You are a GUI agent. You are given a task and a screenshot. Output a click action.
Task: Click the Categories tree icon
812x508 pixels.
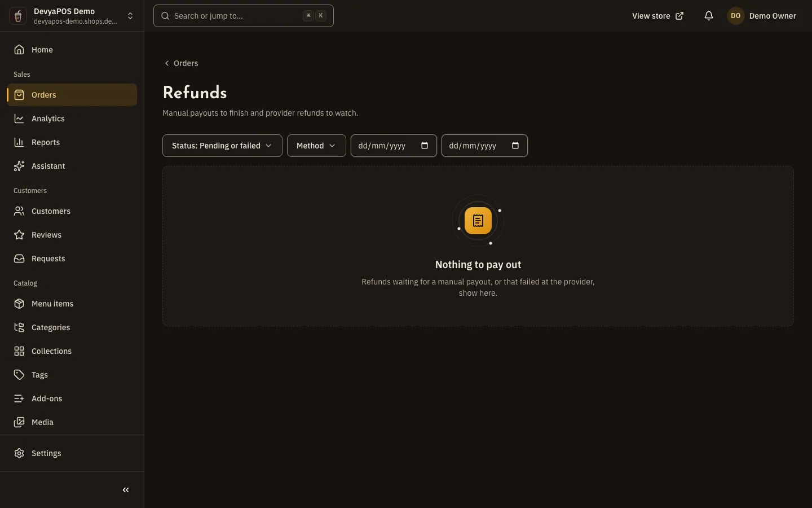click(19, 327)
